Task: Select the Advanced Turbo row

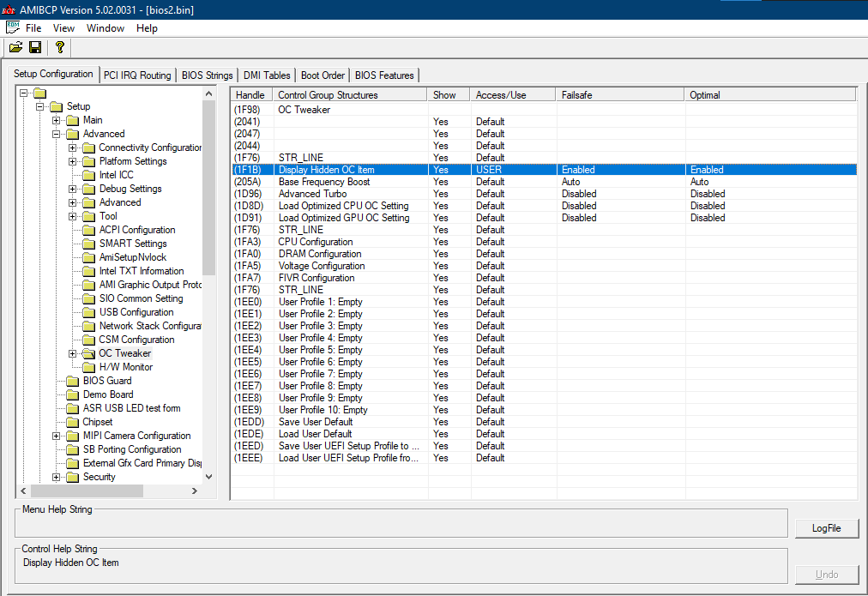Action: (544, 194)
